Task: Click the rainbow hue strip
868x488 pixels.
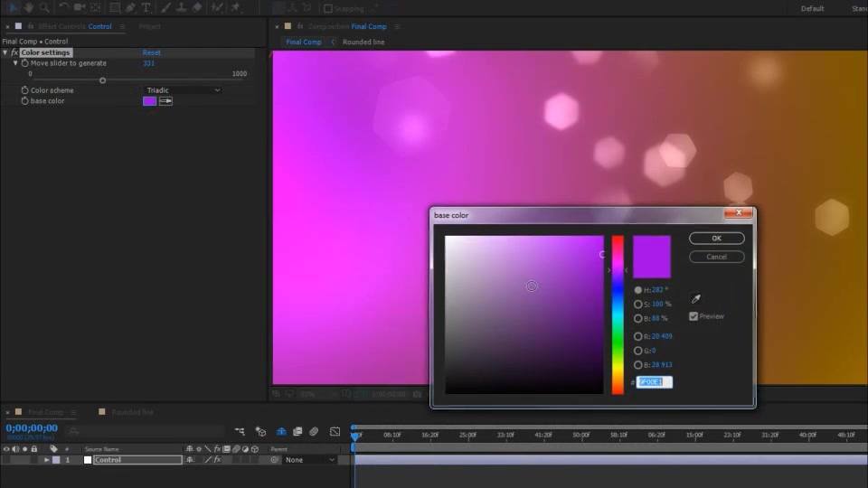Action: point(618,314)
